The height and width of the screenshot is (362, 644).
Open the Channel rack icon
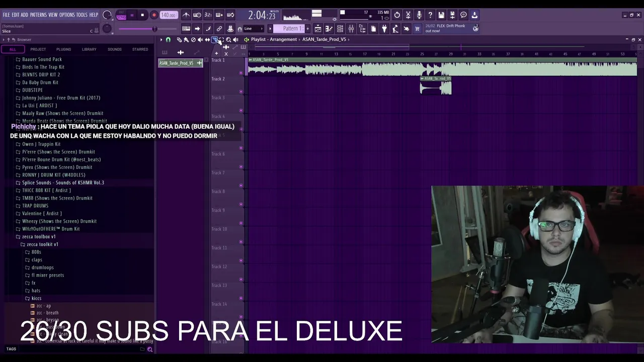pyautogui.click(x=340, y=29)
